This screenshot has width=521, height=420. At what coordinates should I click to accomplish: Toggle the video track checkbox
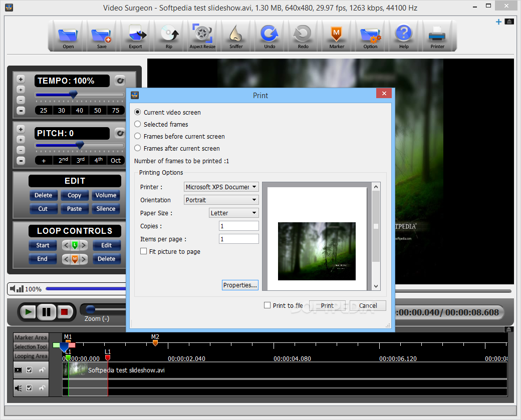pos(29,370)
